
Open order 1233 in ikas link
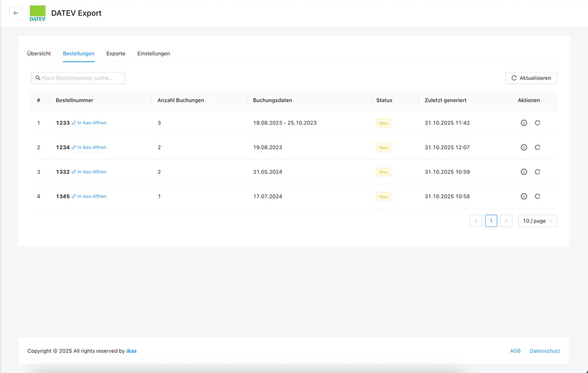point(91,123)
